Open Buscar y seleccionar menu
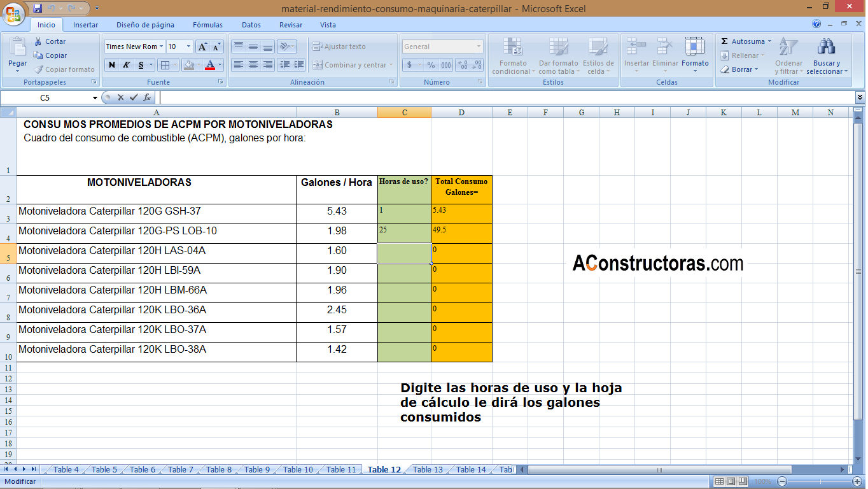This screenshot has width=868, height=489. coord(827,56)
